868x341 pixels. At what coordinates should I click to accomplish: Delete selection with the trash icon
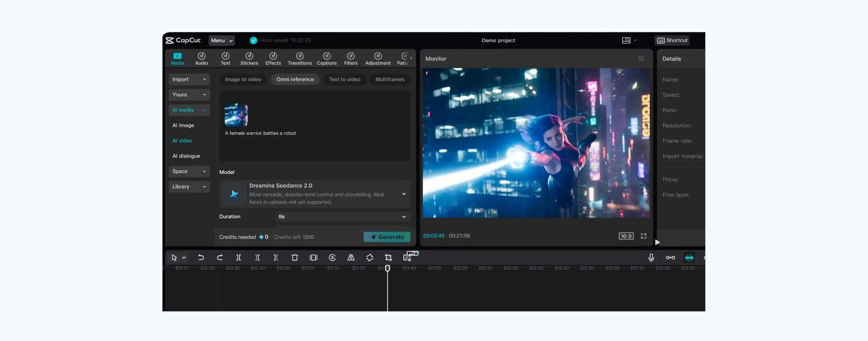295,257
